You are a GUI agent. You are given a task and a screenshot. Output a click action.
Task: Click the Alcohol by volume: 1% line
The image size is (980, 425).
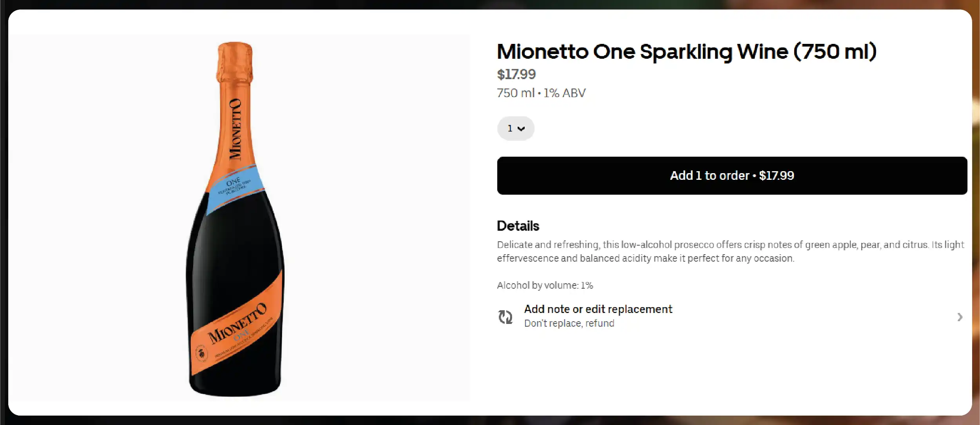545,286
